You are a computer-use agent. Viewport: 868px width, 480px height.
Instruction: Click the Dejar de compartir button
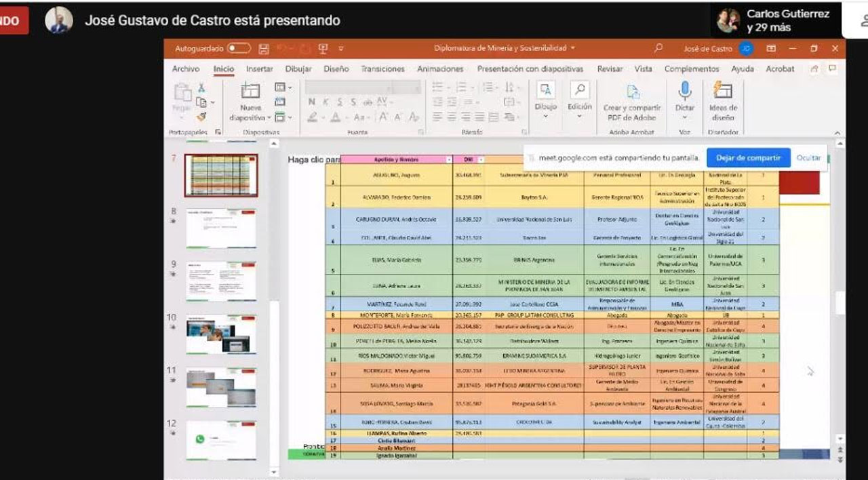(748, 158)
